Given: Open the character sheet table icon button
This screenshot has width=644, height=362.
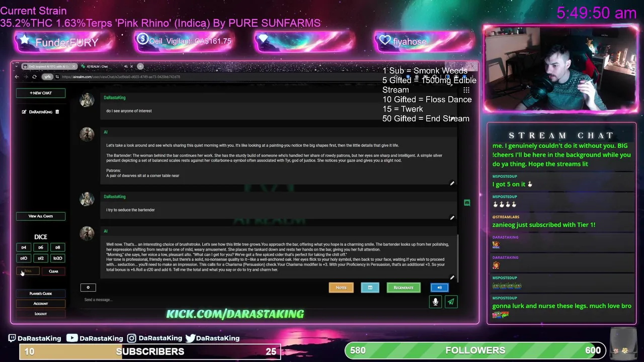Looking at the screenshot, I should click(x=370, y=288).
